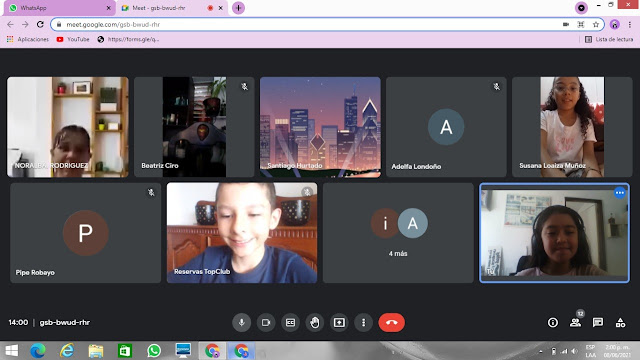Image resolution: width=640 pixels, height=360 pixels.
Task: Click muted mic icon on Pipe Robayo tile
Action: click(151, 192)
